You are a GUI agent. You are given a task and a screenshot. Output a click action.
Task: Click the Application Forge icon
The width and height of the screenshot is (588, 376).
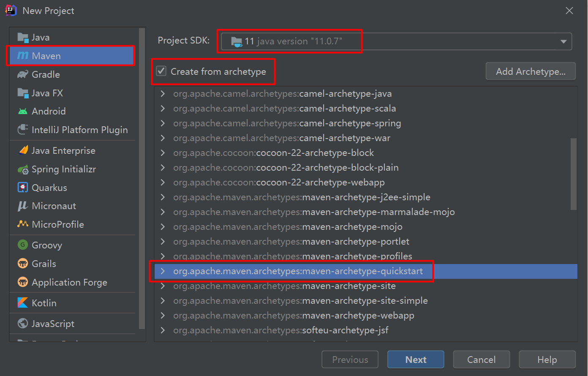[23, 282]
